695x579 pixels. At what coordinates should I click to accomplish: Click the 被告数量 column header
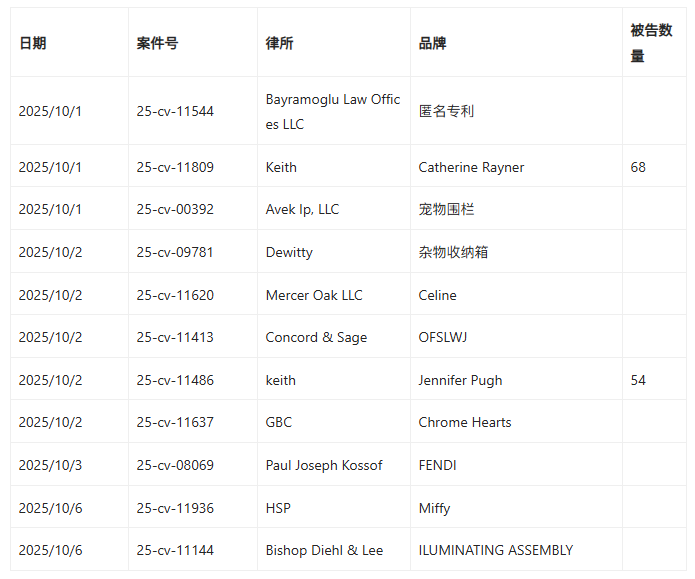tap(651, 43)
